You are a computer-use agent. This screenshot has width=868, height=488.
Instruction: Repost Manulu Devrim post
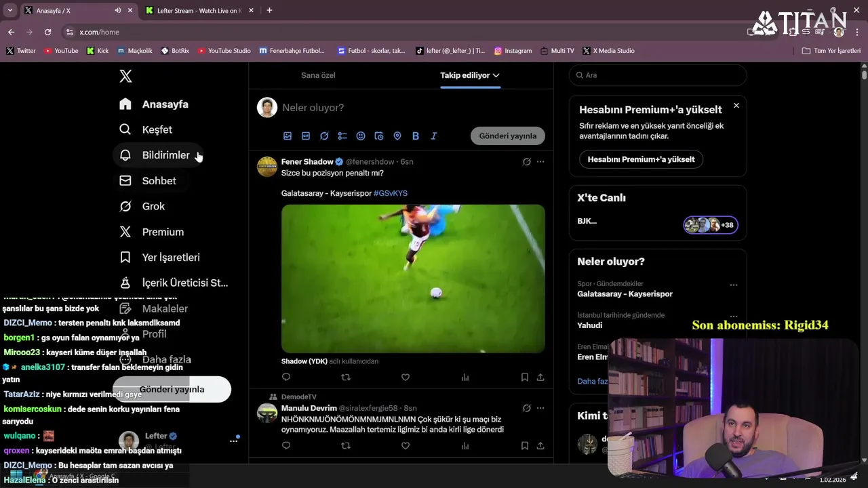point(346,446)
